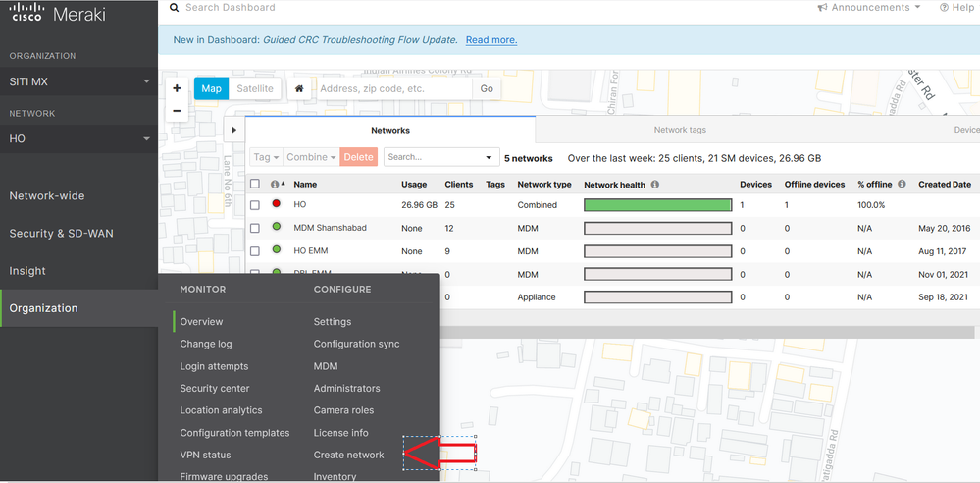Click the HO network health bar
The height and width of the screenshot is (483, 980).
pos(657,205)
